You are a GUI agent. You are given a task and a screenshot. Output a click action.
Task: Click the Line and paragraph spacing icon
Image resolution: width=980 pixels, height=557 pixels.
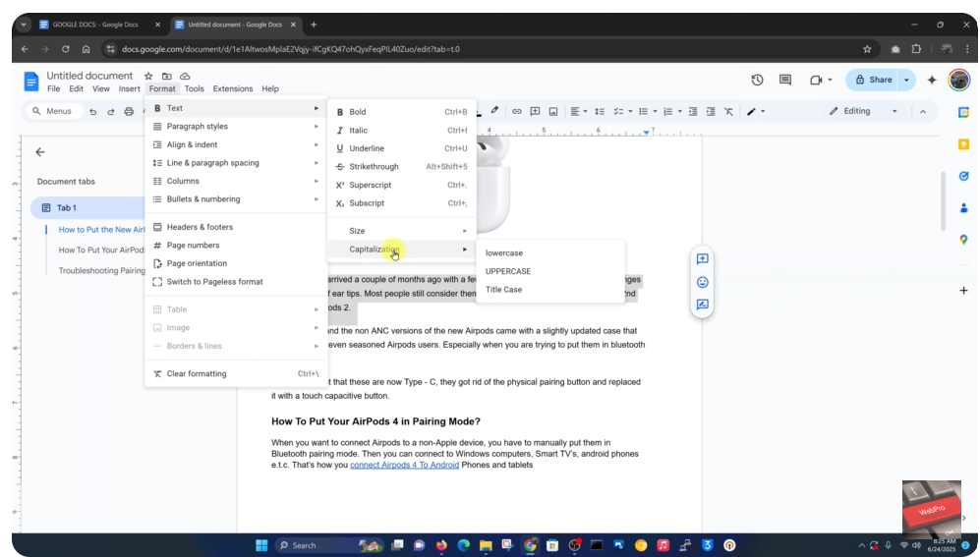[x=600, y=111]
